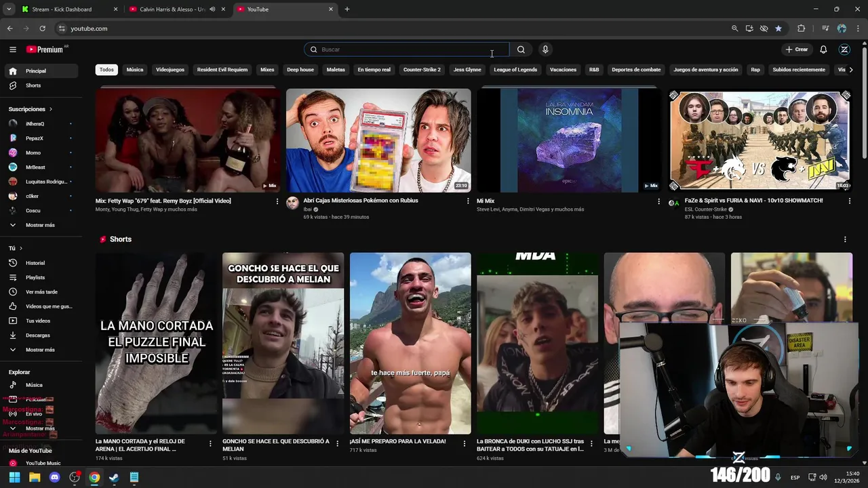The width and height of the screenshot is (868, 488).
Task: Open options for La Mano Cortada short
Action: [x=210, y=444]
